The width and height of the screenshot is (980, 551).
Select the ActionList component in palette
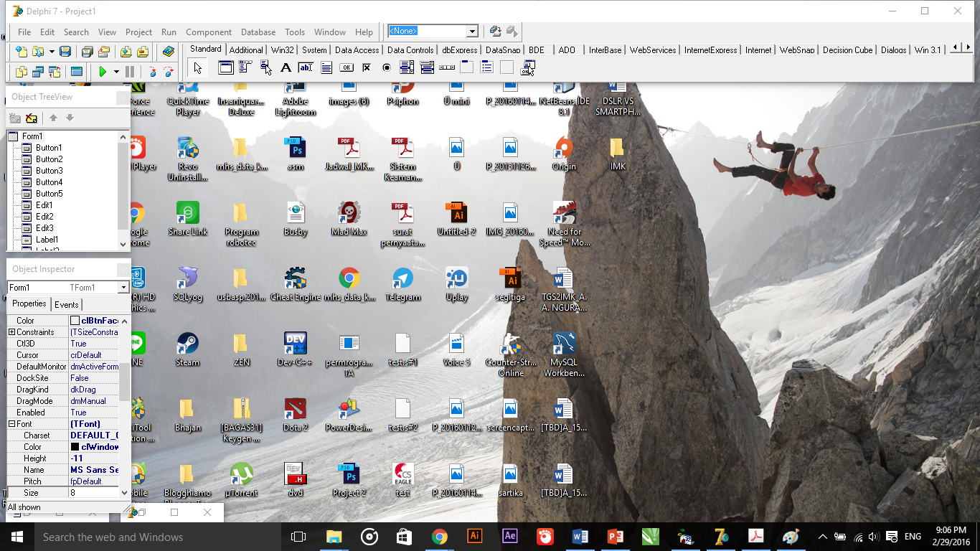(x=528, y=68)
